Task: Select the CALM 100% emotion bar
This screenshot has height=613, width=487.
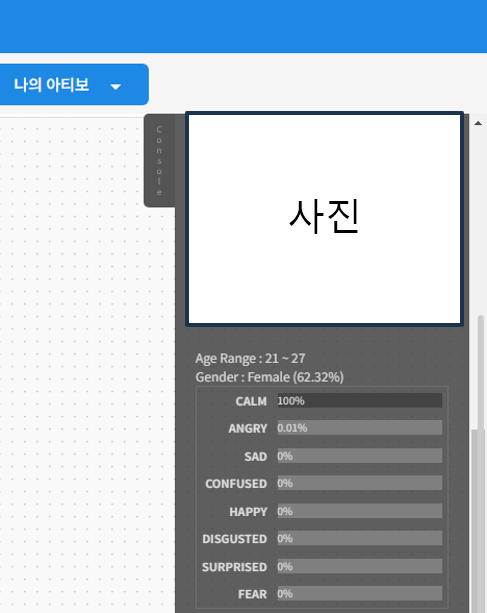Action: pyautogui.click(x=360, y=401)
